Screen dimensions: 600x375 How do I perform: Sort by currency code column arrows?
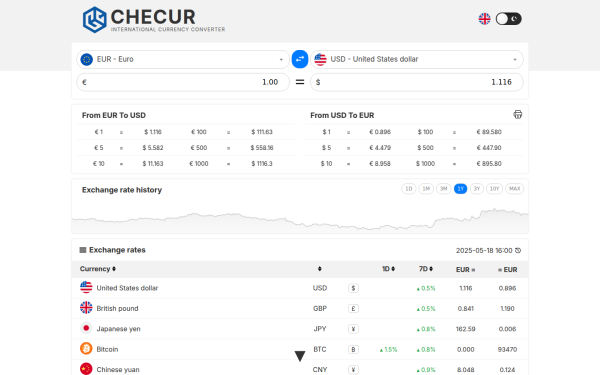320,269
